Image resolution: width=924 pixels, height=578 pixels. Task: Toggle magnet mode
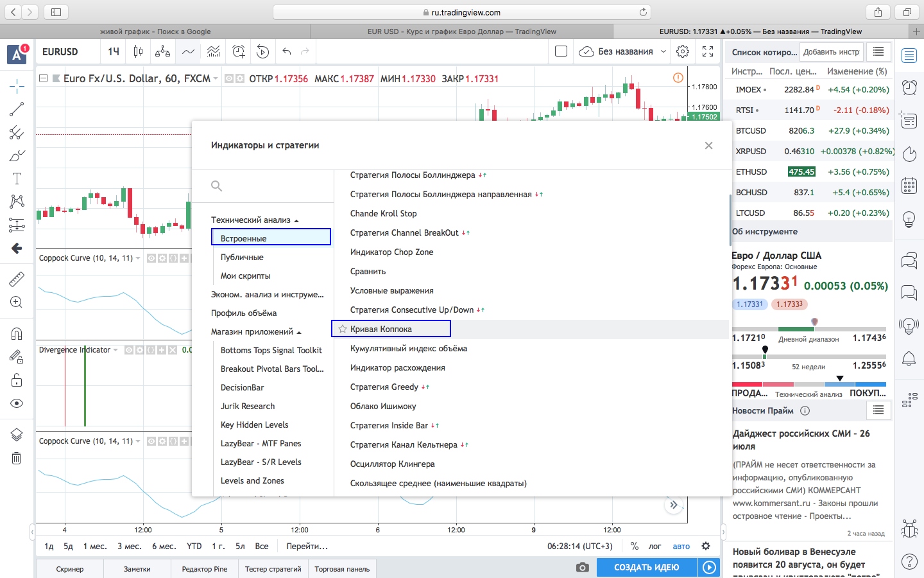17,333
